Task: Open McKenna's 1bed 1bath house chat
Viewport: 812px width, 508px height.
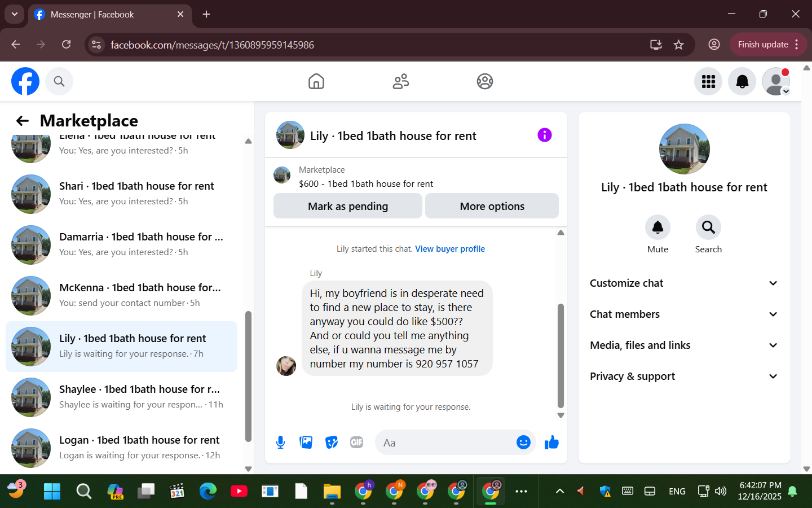Action: (121, 296)
